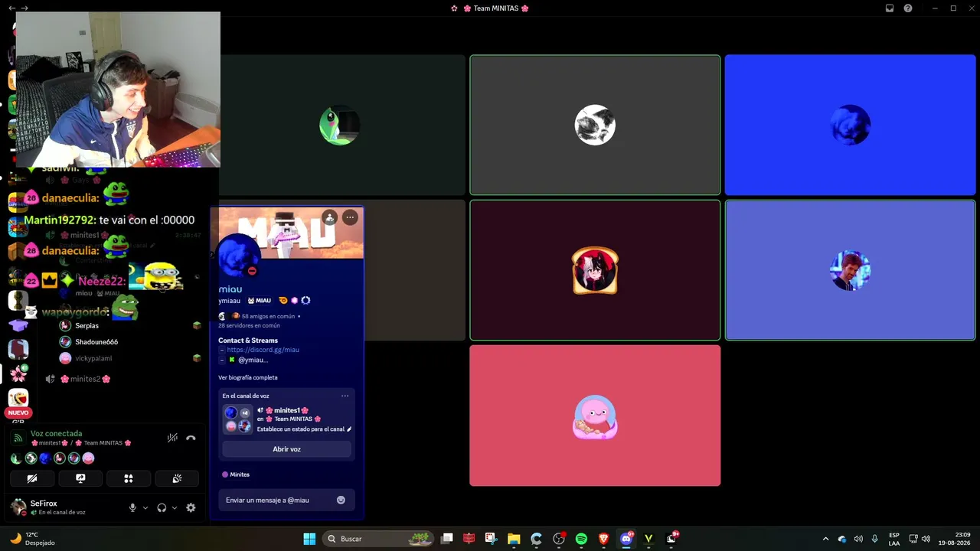View miau's full biography
Screen dimensions: 980x551
248,377
